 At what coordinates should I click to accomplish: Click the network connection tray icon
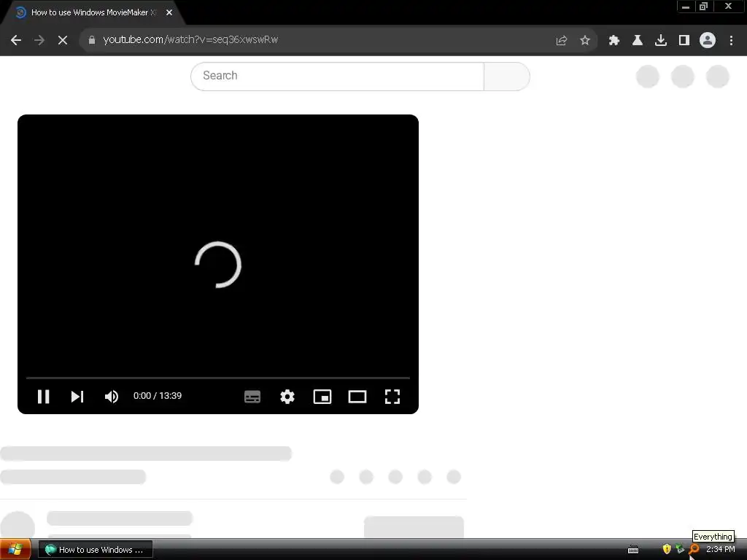point(681,549)
